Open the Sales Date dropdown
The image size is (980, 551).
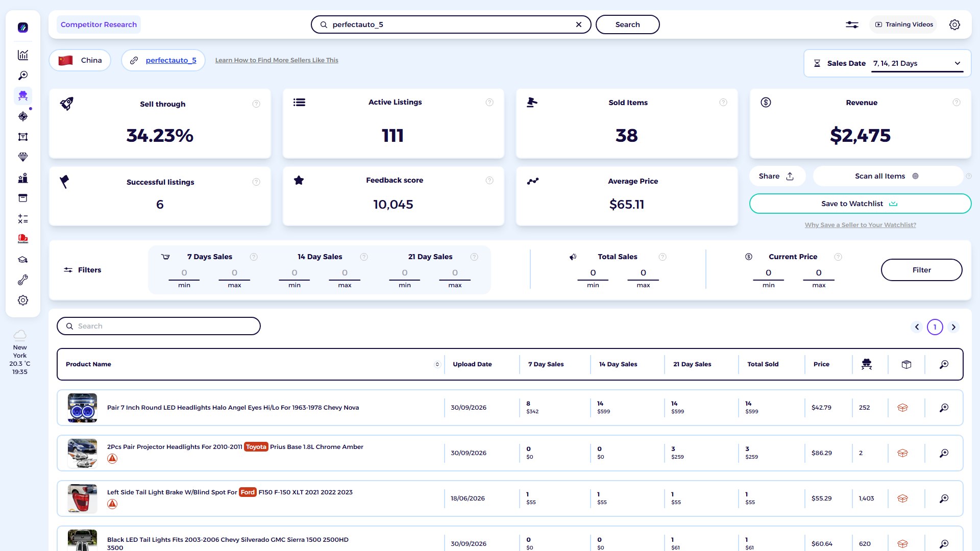917,63
